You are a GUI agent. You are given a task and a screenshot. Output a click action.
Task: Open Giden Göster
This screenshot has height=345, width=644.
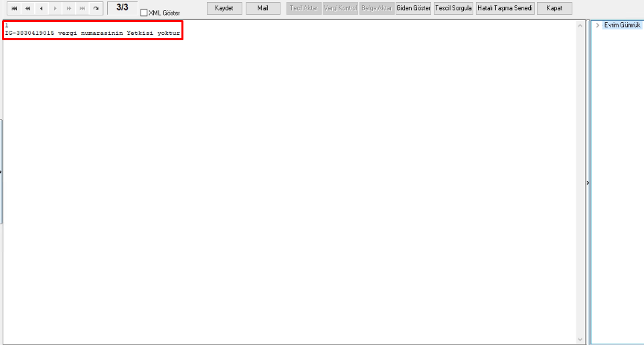click(x=414, y=8)
